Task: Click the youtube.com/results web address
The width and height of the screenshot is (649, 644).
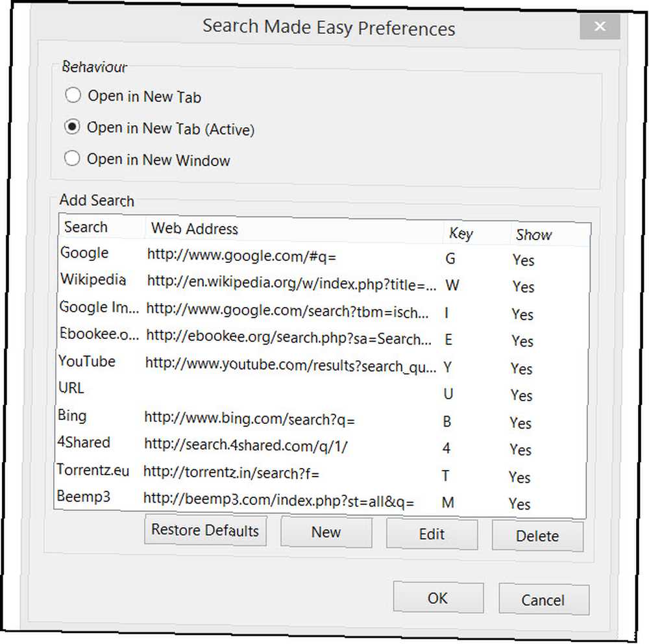Action: tap(291, 364)
